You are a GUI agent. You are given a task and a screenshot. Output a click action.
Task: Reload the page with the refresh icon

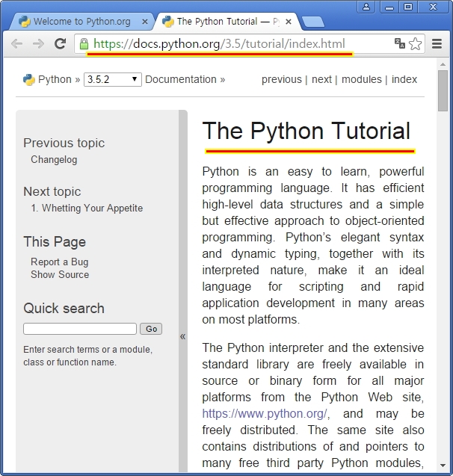click(x=60, y=44)
